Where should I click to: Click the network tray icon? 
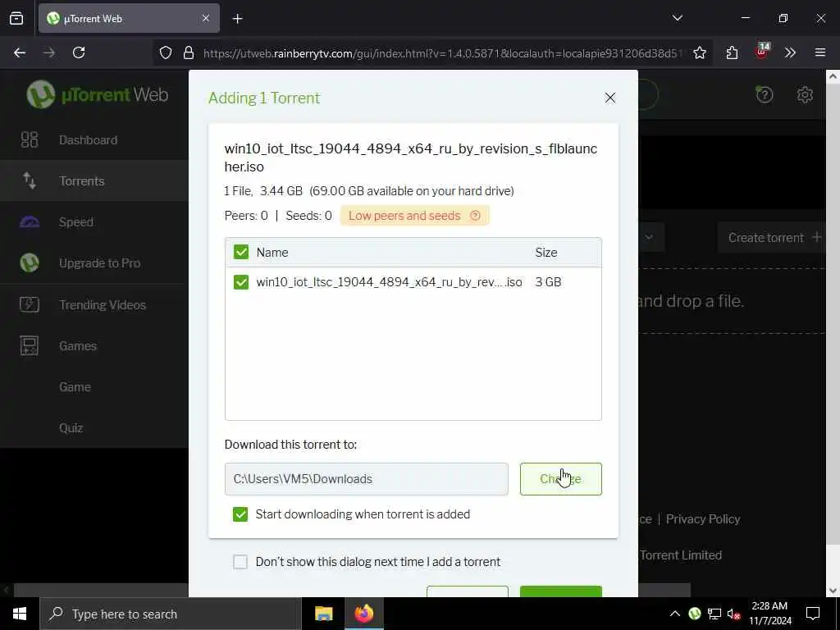pos(714,614)
